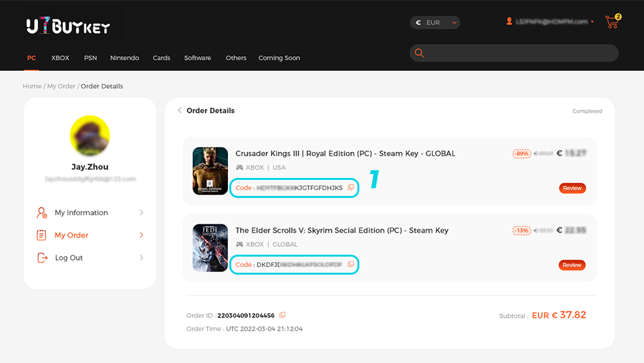Image resolution: width=644 pixels, height=363 pixels.
Task: Expand the My Information chevron
Action: [141, 213]
